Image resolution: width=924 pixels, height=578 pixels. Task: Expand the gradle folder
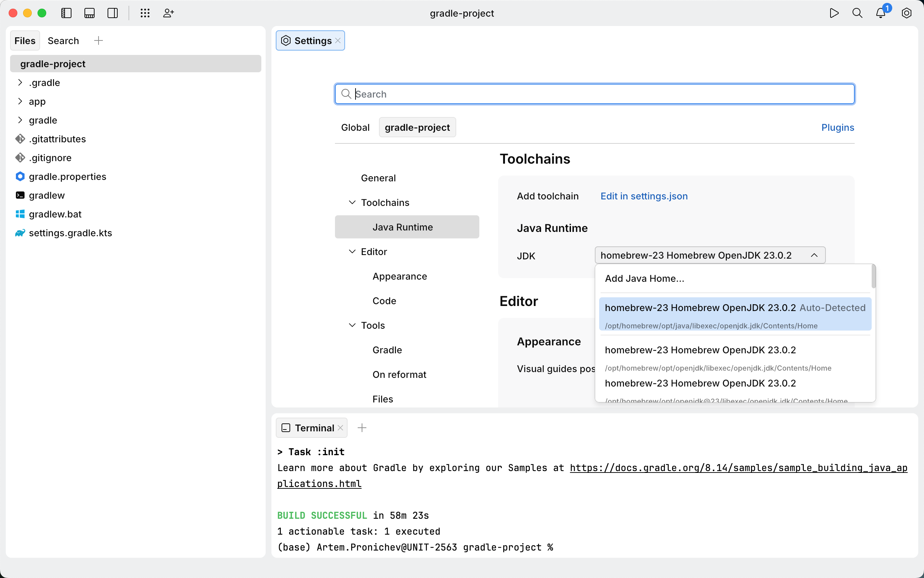[x=20, y=120]
